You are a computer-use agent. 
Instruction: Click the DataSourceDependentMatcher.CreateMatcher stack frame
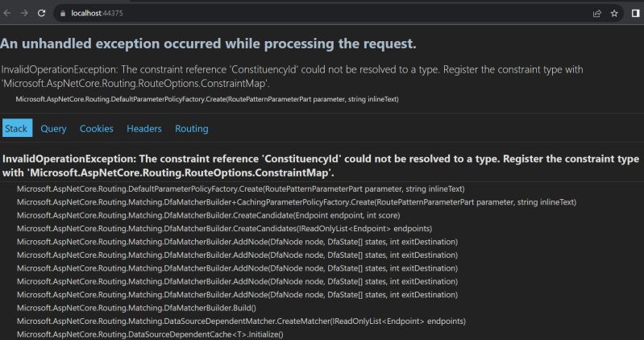point(241,321)
